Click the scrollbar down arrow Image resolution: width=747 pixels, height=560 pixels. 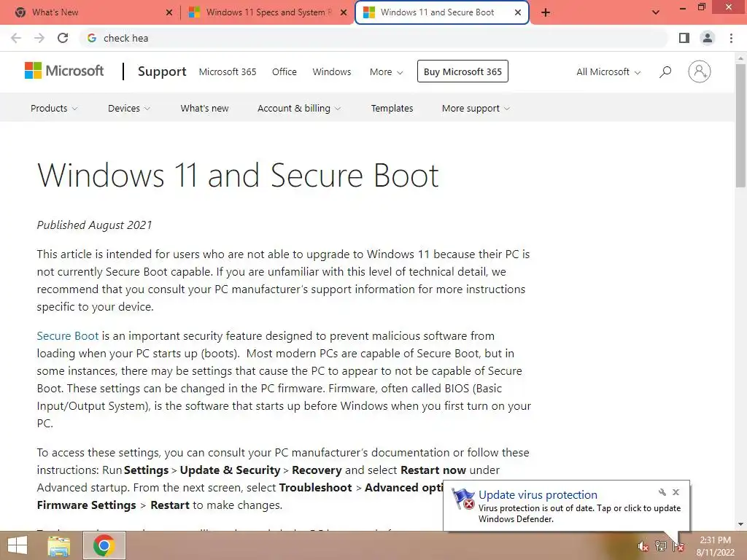point(740,525)
